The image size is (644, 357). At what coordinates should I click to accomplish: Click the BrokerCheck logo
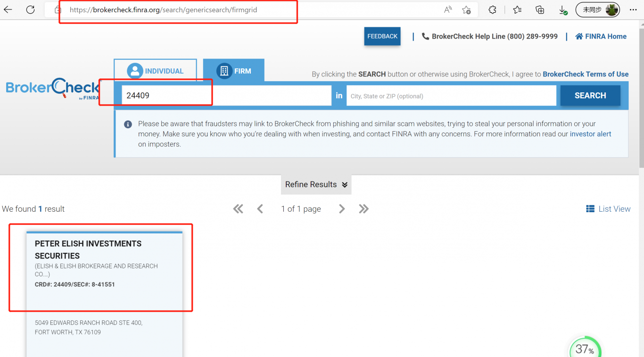[52, 89]
